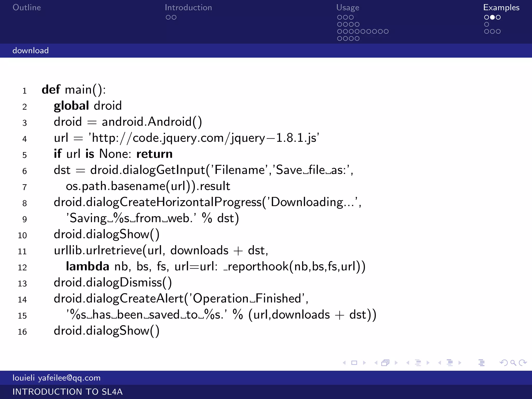Click 'droid.dialogDismiss()' on line 13

(x=113, y=283)
